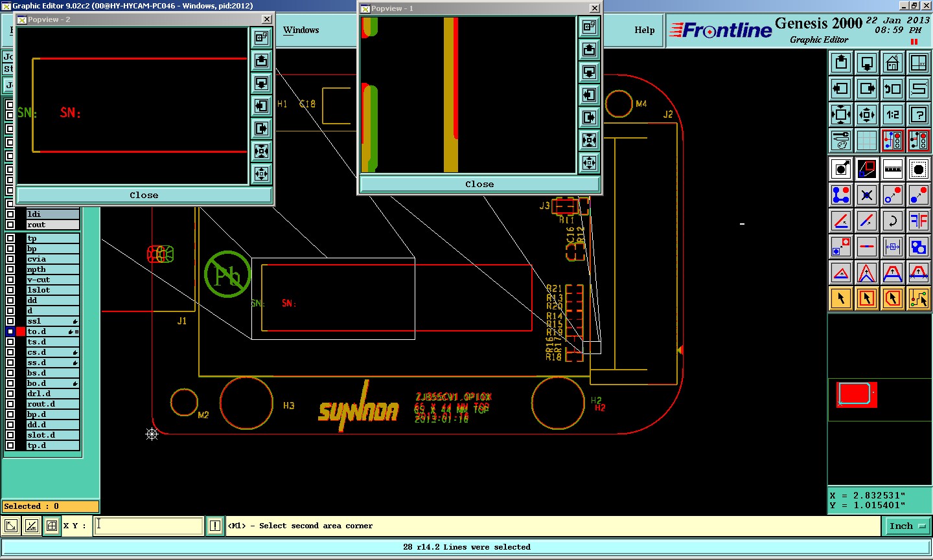
Task: Click pan left icon in Popview - 2
Action: point(261,106)
